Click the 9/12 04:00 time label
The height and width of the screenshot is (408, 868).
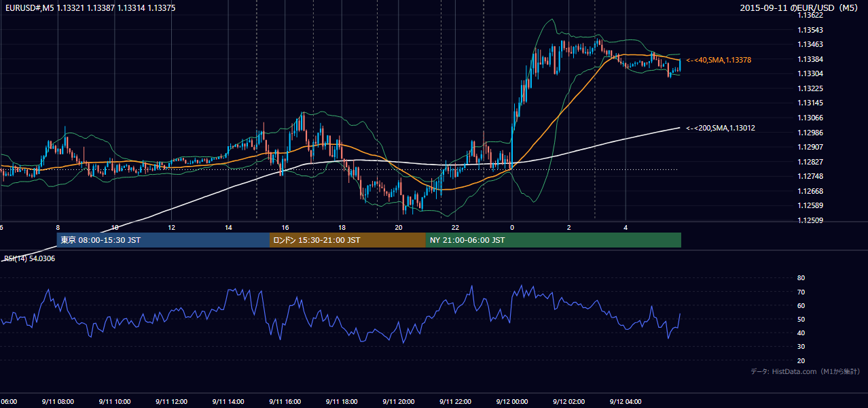[x=626, y=401]
